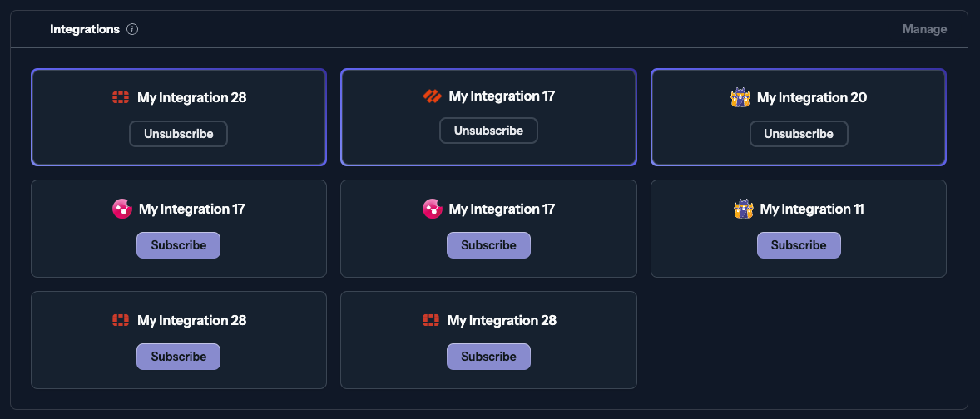Viewport: 980px width, 419px height.
Task: Click the info icon beside Integrations heading
Action: pos(132,29)
